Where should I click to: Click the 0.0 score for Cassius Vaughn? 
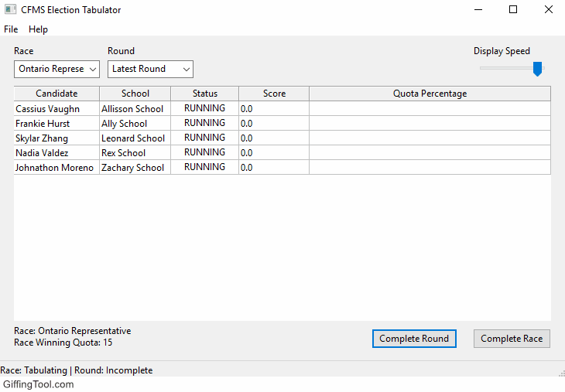(274, 109)
